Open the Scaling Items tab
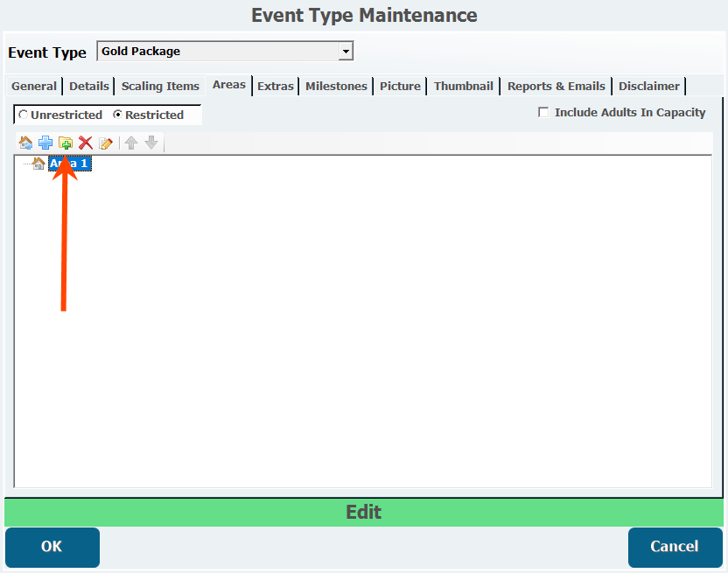The image size is (728, 573). [x=160, y=86]
